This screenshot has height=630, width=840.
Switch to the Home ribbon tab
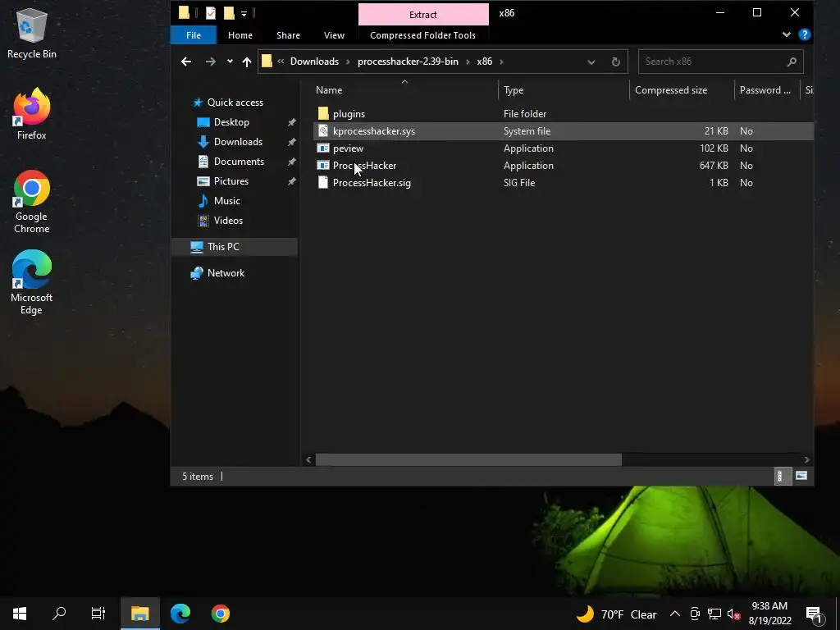coord(240,35)
